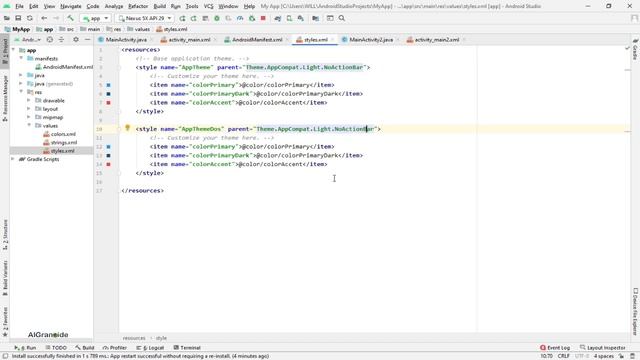Click the CRLF line separator in status bar
Screen dimensions: 640x360
[564, 356]
